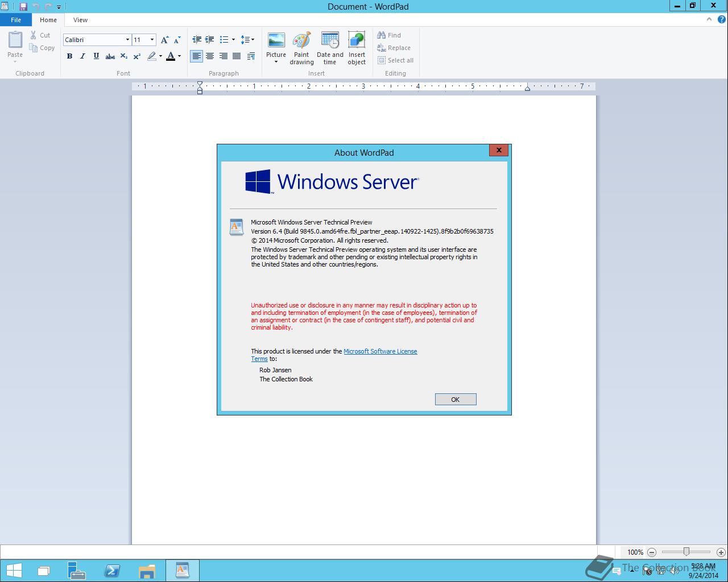The height and width of the screenshot is (582, 728).
Task: Click the WordPad taskbar button
Action: pos(183,571)
